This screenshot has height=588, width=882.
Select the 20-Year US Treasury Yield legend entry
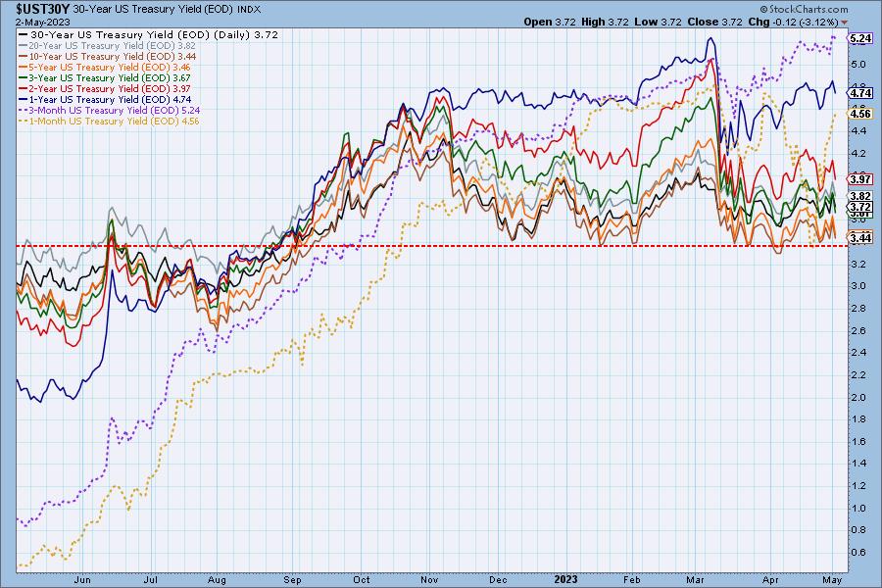point(107,46)
